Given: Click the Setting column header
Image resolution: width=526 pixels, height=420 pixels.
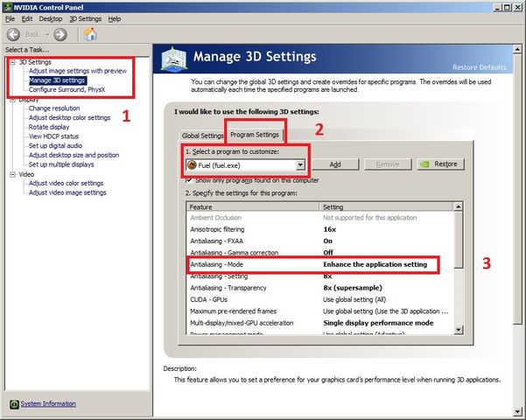Looking at the screenshot, I should coord(386,206).
